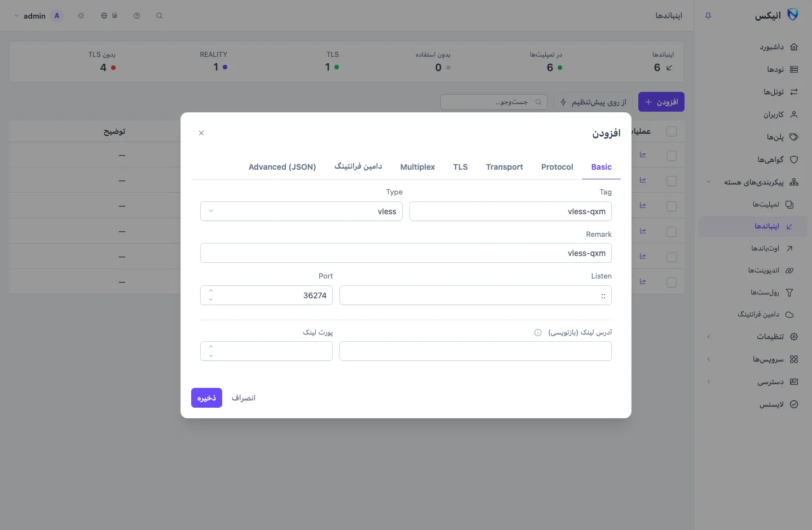Click the pin icon atop the sidebar

pos(708,16)
